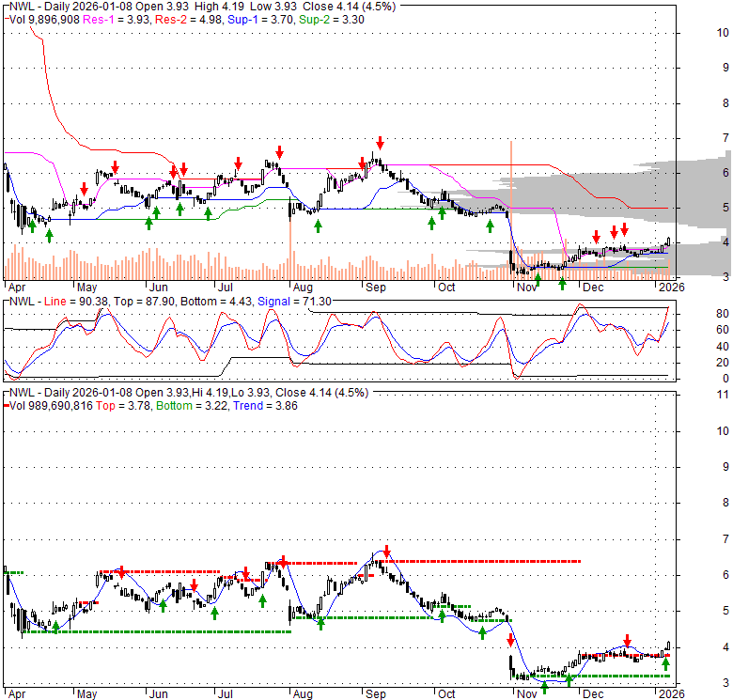Click the green up arrow at January 2026 in trend chart
Viewport: 733px width, 700px height.
click(665, 664)
